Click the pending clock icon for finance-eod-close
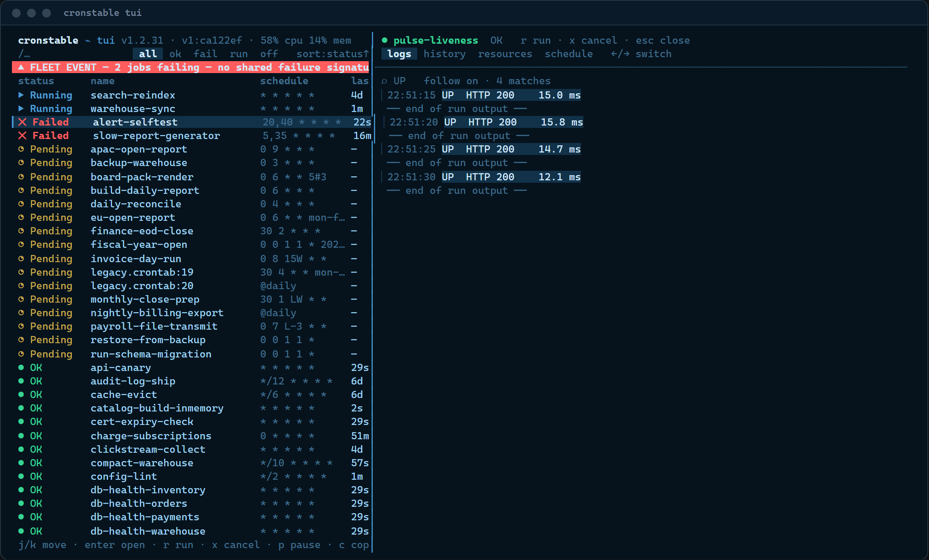Viewport: 929px width, 560px height. pyautogui.click(x=21, y=231)
